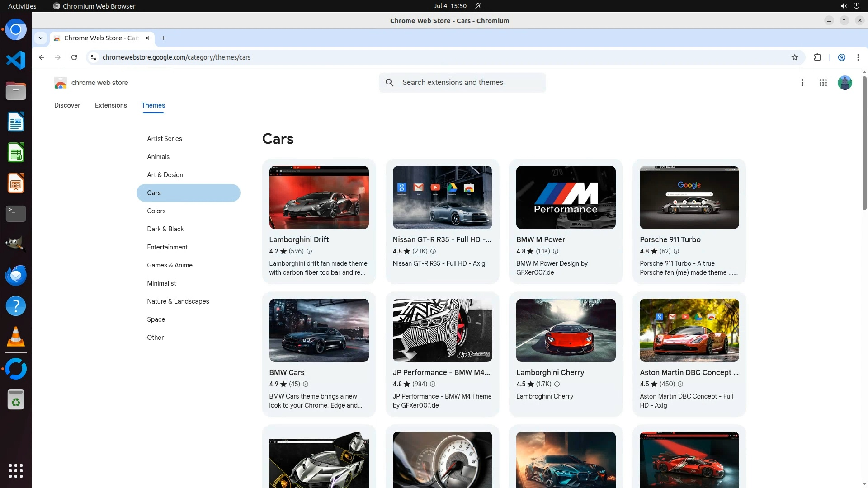
Task: Open the BMW M Power theme thumbnail
Action: coord(566,197)
